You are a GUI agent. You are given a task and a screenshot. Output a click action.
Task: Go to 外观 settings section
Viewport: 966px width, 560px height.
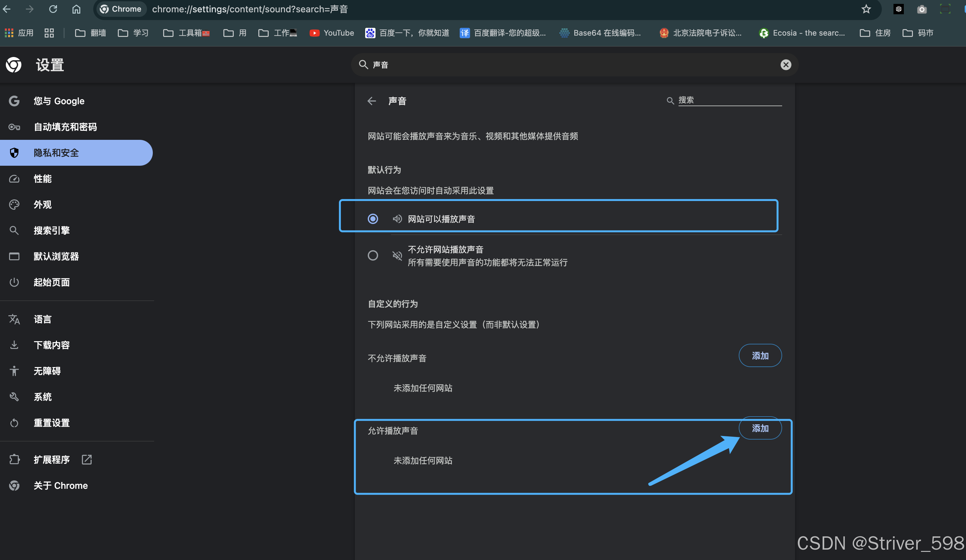tap(42, 205)
